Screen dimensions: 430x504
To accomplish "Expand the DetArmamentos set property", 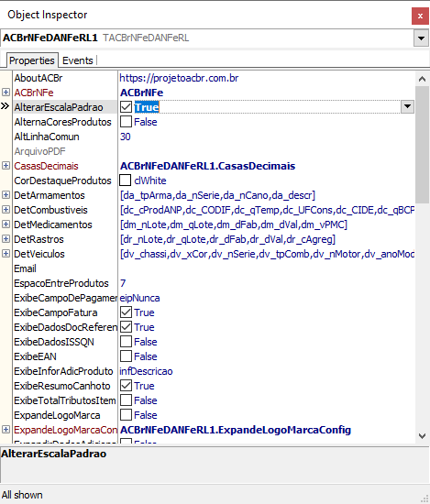I will click(x=6, y=195).
